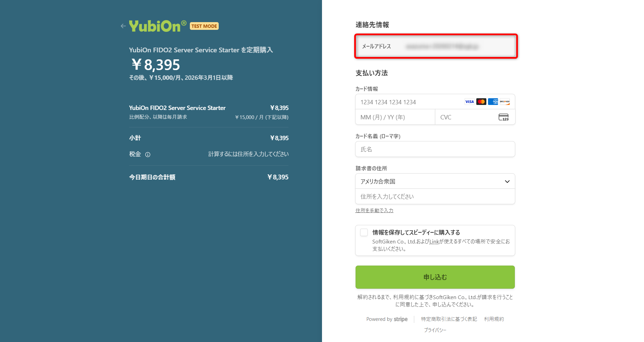Click the tax info icon next to 税金
Viewport: 644px width, 342px height.
pos(148,155)
